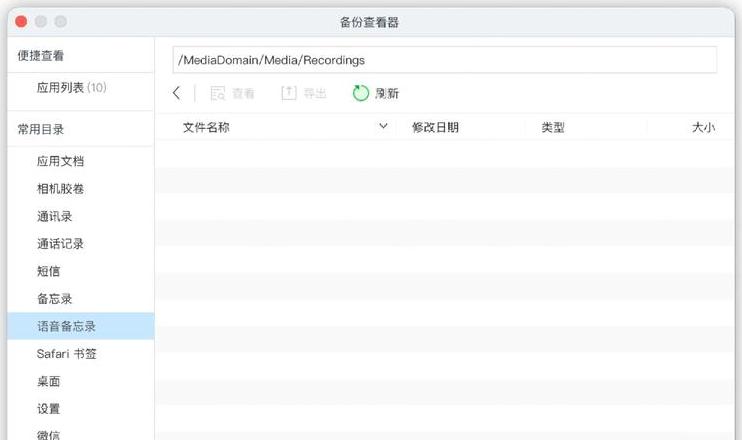This screenshot has height=440, width=742.
Task: Sort by 文件名称 column header
Action: (x=206, y=127)
